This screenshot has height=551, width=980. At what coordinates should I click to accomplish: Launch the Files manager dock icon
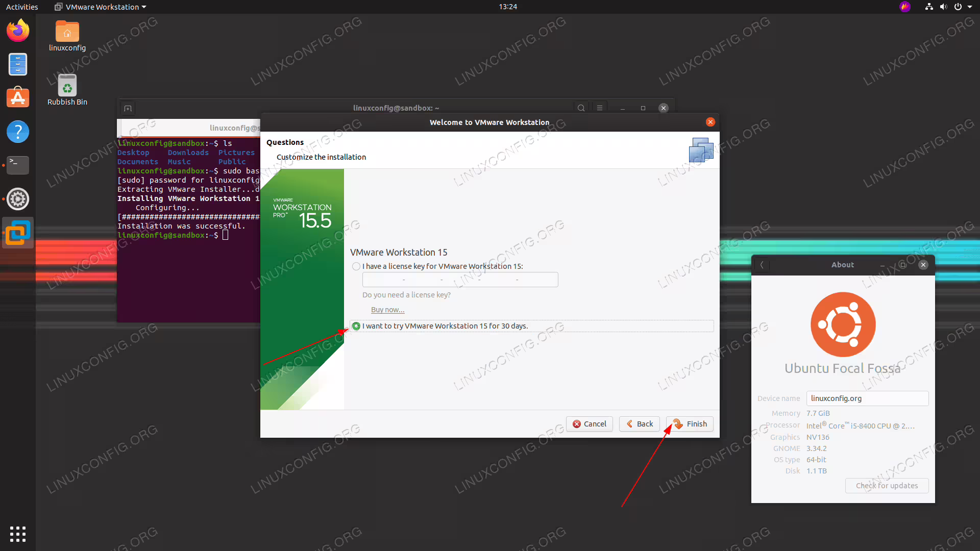(18, 64)
